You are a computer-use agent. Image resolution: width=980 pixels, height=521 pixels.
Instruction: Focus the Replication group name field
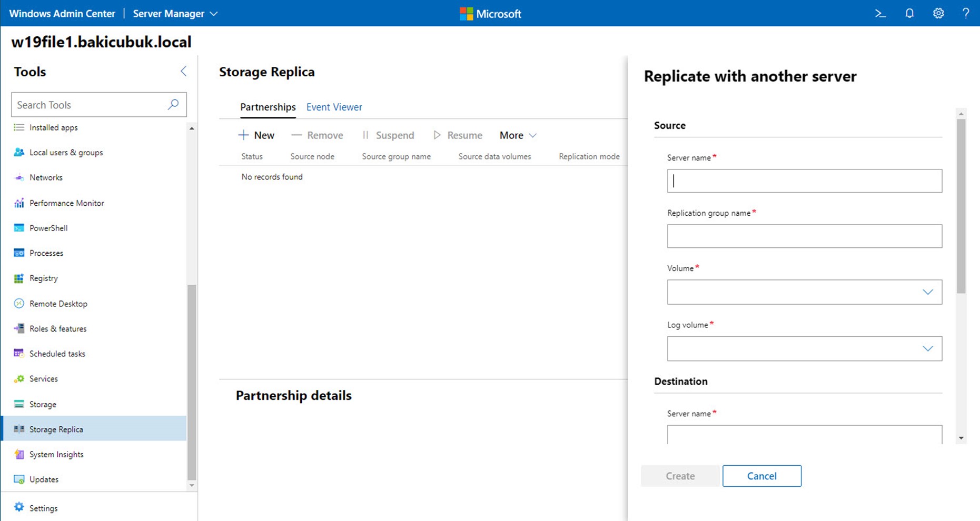[x=804, y=236]
